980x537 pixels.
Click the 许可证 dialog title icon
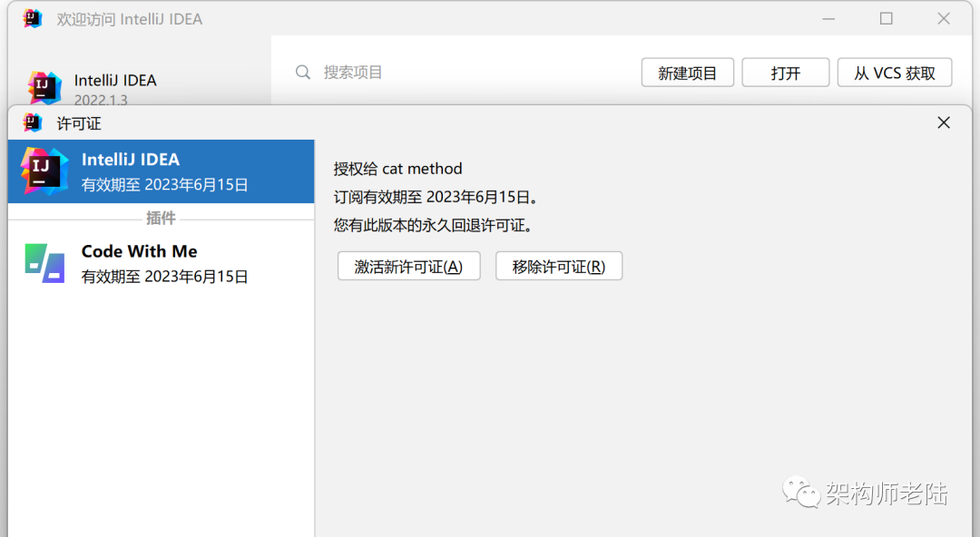pos(33,122)
